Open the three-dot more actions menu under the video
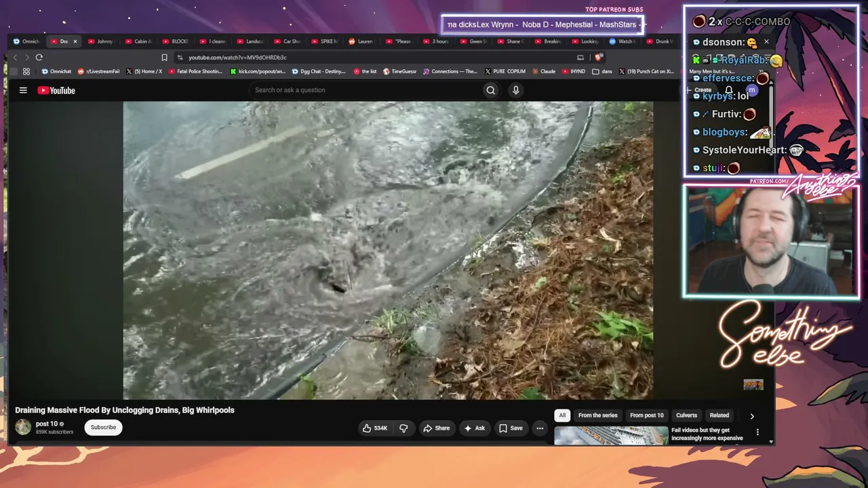868x488 pixels. (x=540, y=428)
